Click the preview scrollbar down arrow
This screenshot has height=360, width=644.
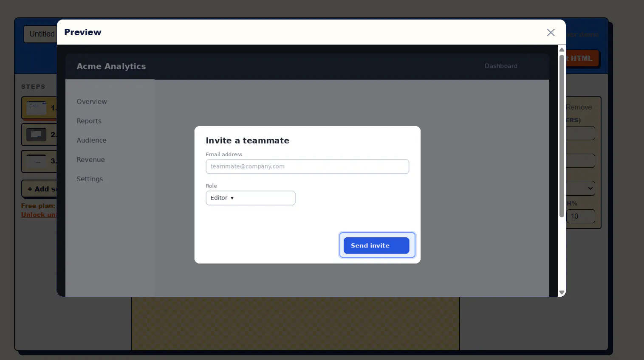[562, 292]
